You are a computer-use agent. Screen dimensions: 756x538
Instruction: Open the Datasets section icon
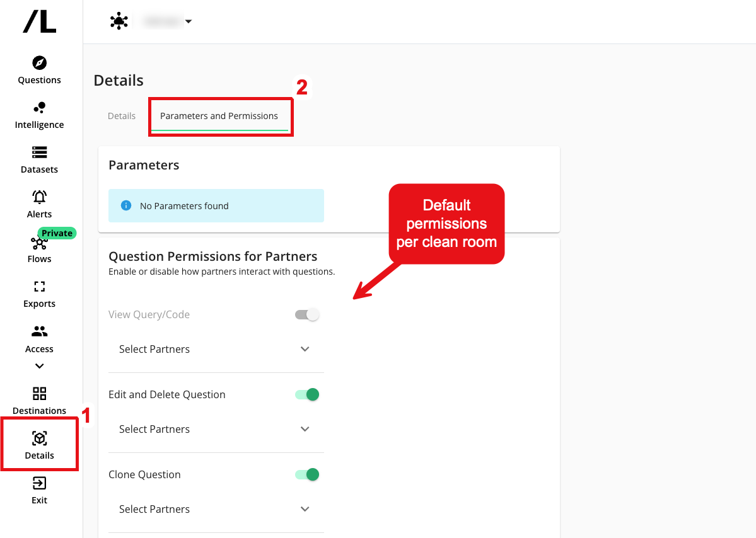(39, 152)
